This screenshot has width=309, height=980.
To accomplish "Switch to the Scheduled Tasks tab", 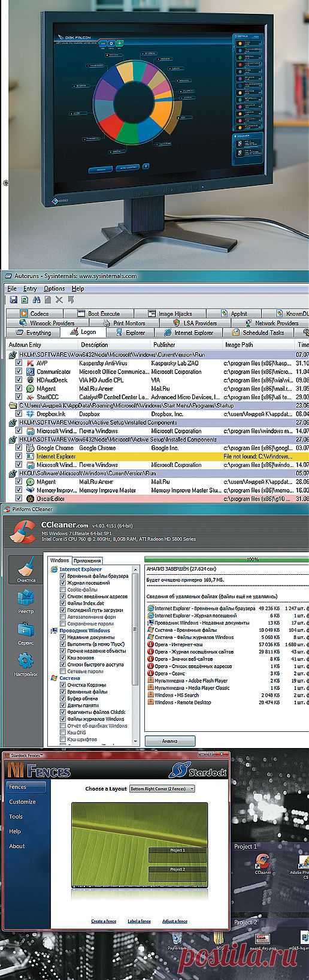I will pos(259,333).
